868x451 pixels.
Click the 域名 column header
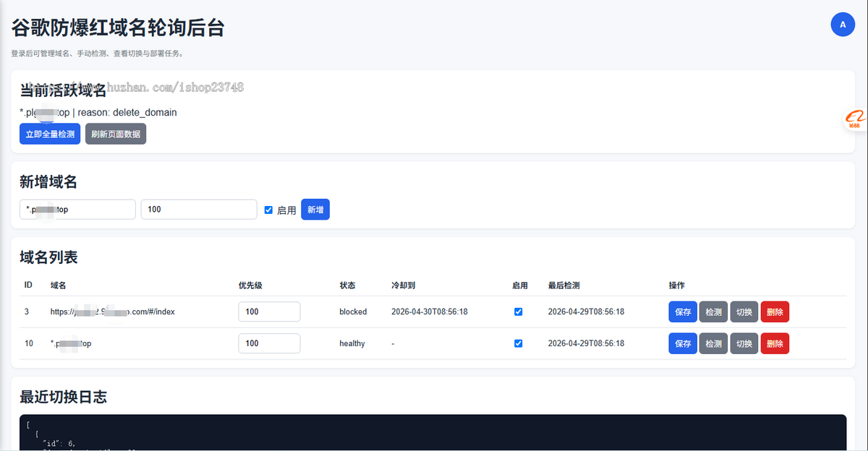[59, 285]
